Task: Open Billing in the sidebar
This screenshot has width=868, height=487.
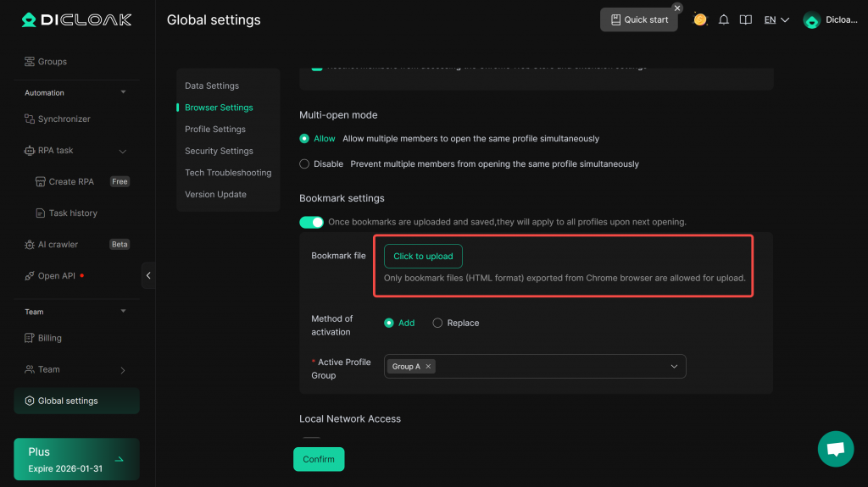Action: (49, 338)
